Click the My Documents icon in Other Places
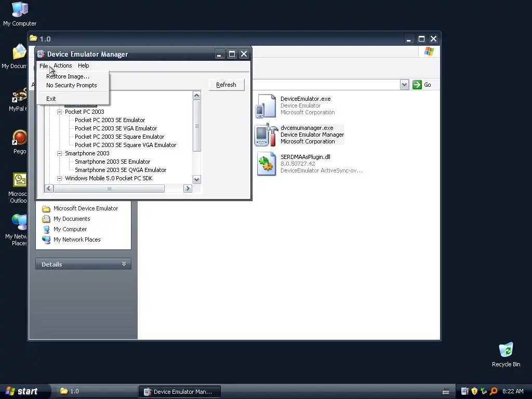 pos(46,219)
